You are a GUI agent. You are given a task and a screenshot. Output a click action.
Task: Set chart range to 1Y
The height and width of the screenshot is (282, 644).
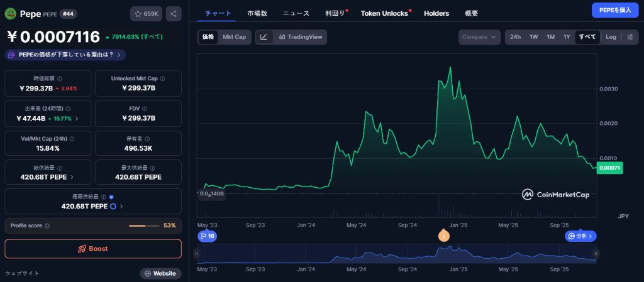(x=567, y=37)
